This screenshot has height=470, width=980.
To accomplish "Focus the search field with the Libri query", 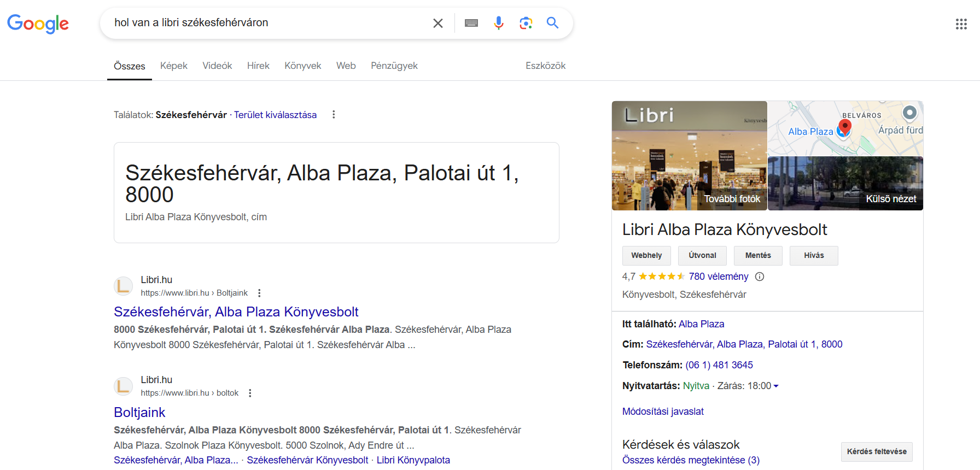I will coord(268,23).
